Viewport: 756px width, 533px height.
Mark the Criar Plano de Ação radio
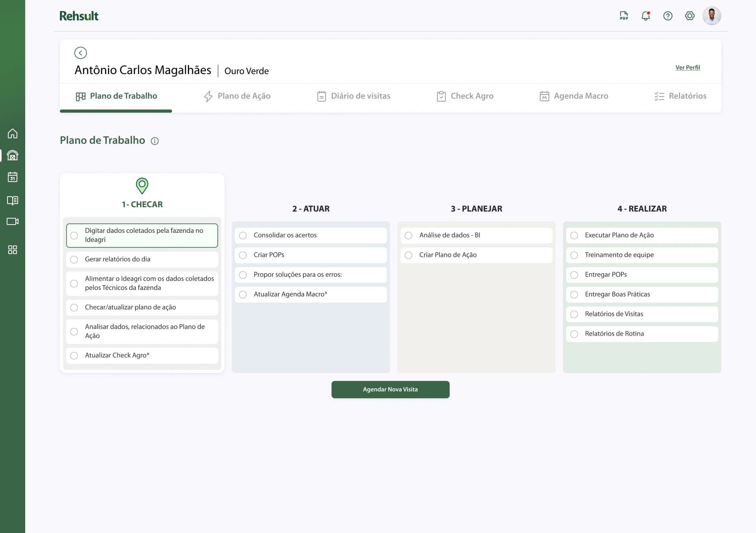coord(409,255)
